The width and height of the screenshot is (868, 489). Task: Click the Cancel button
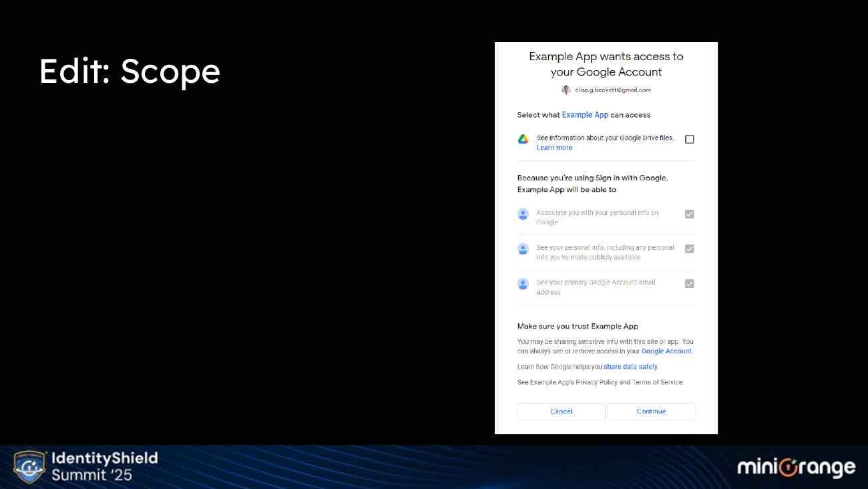tap(562, 412)
